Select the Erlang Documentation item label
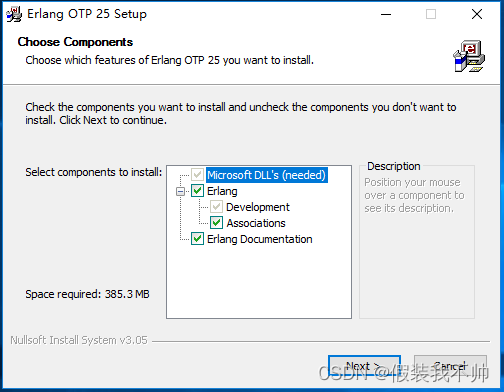 pyautogui.click(x=260, y=239)
